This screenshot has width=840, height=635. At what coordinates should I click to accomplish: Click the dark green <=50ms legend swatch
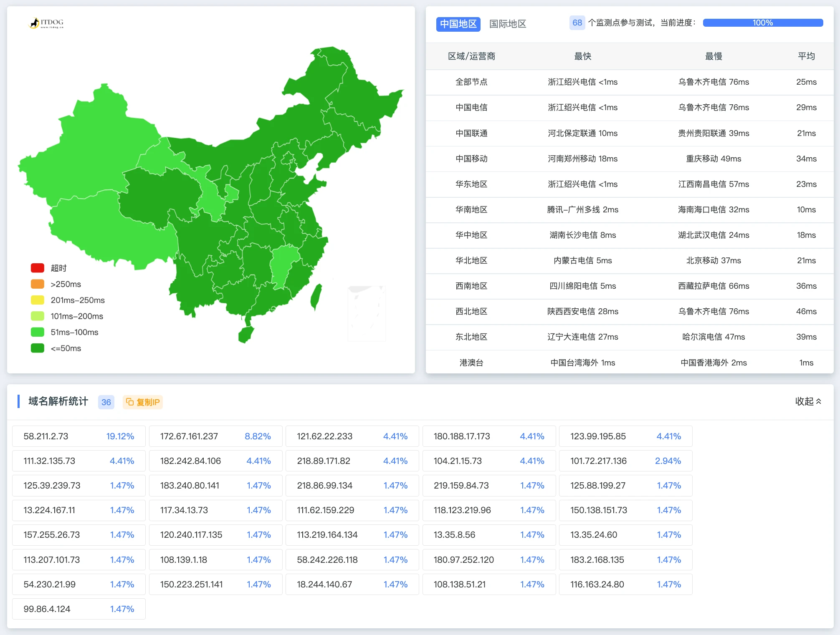38,348
